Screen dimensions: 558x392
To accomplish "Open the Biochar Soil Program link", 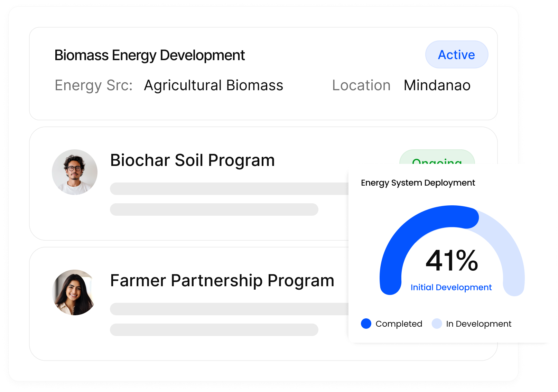I will (192, 160).
